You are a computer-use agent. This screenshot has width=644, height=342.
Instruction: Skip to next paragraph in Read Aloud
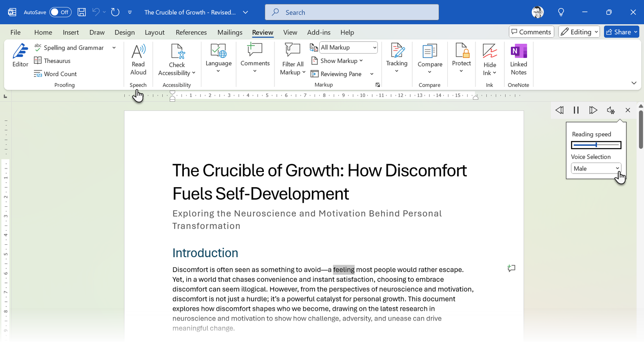593,110
